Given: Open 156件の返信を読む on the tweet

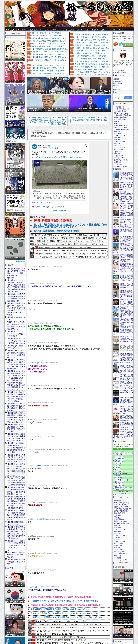Looking at the screenshot, I should tap(60, 211).
